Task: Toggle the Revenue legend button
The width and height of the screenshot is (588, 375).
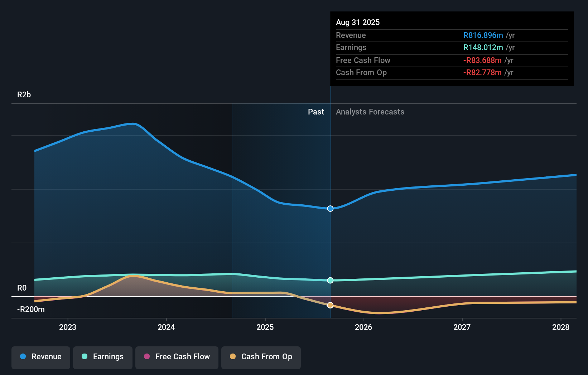Action: (x=41, y=357)
